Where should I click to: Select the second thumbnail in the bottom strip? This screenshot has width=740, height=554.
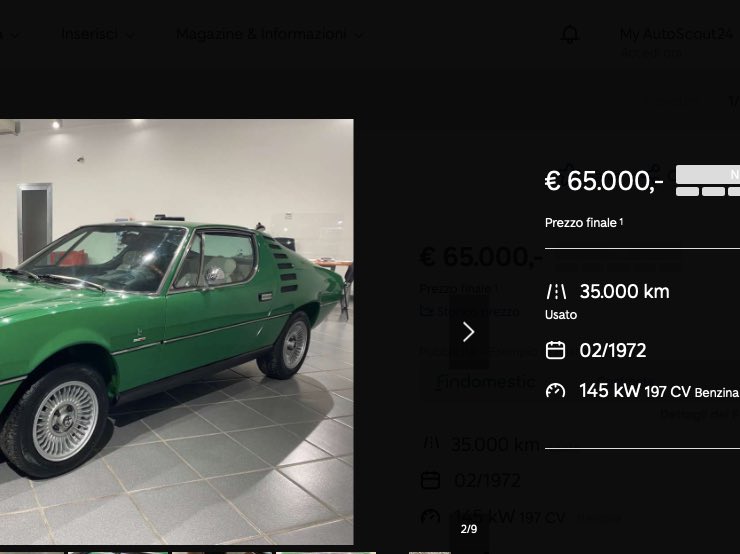click(118, 553)
